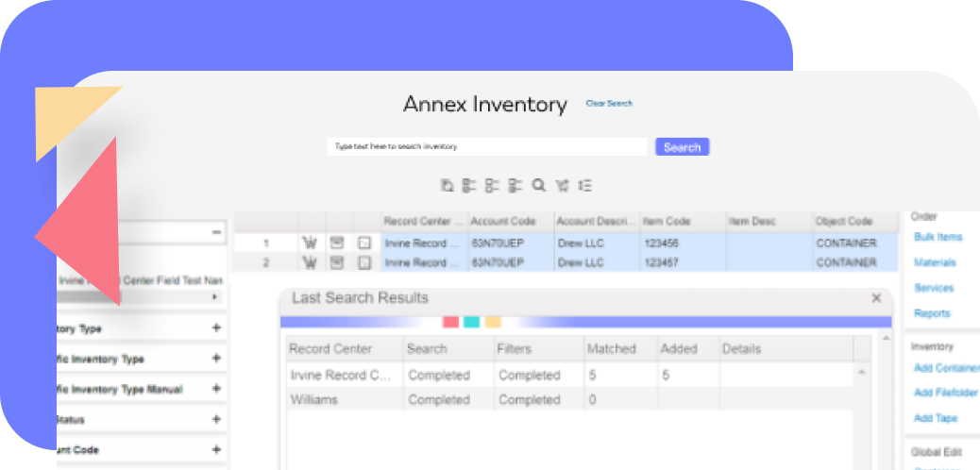Click the indented list icon in the toolbar
Screen dimensions: 980x470
point(585,185)
